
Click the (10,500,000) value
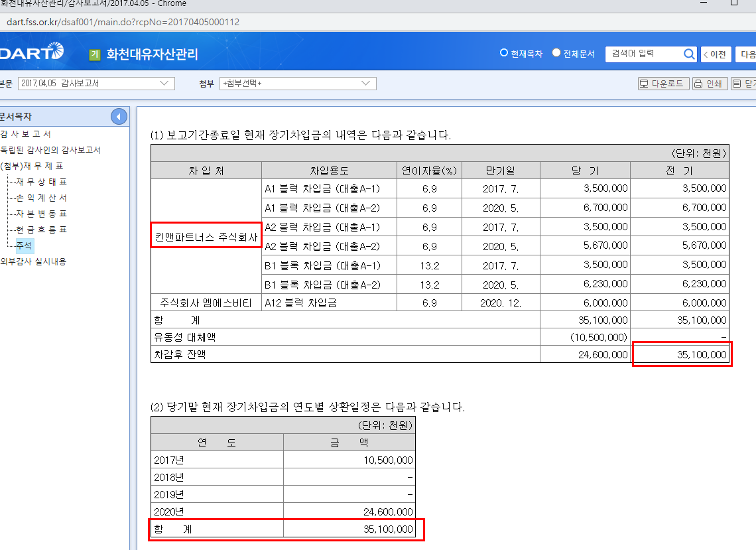pyautogui.click(x=599, y=337)
